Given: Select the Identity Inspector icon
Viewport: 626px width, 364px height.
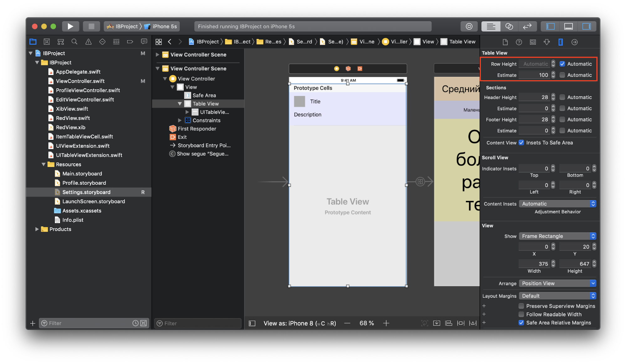Looking at the screenshot, I should point(532,42).
